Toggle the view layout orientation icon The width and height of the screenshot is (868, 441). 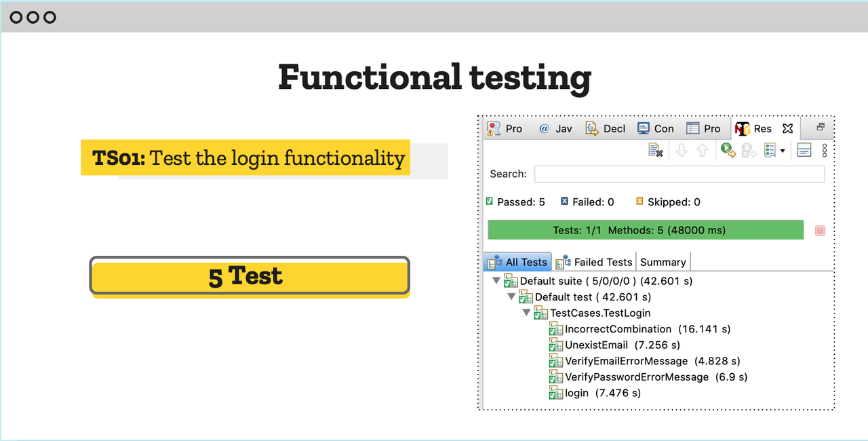[x=804, y=151]
